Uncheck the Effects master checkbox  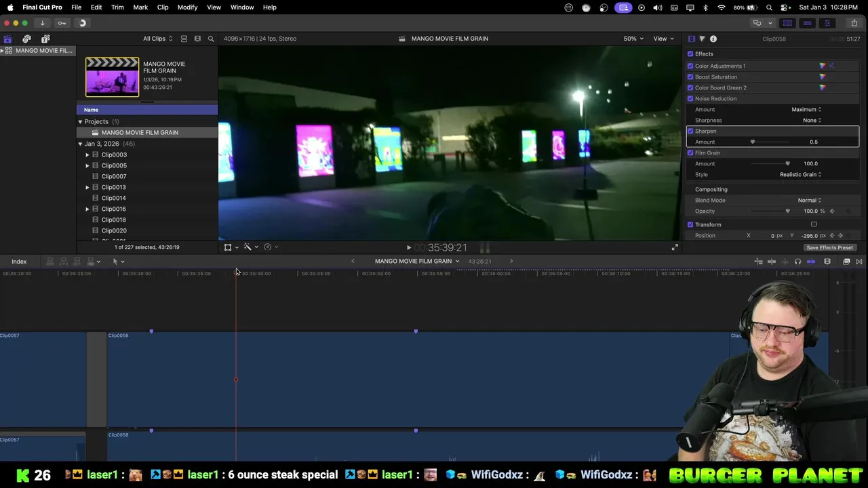pos(690,54)
